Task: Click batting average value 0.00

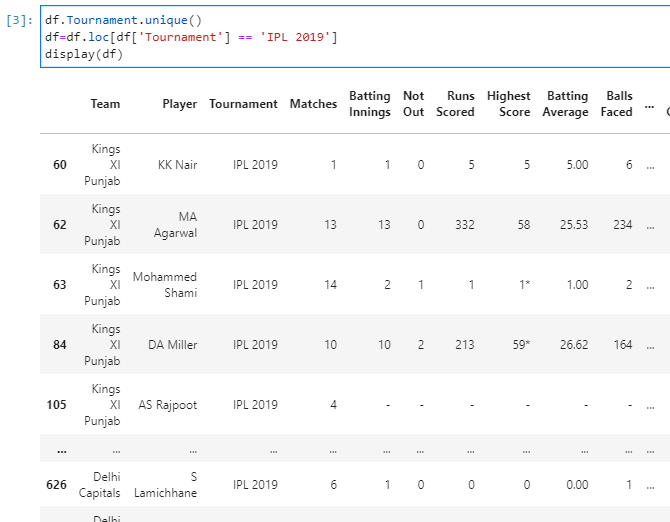Action: pyautogui.click(x=577, y=485)
